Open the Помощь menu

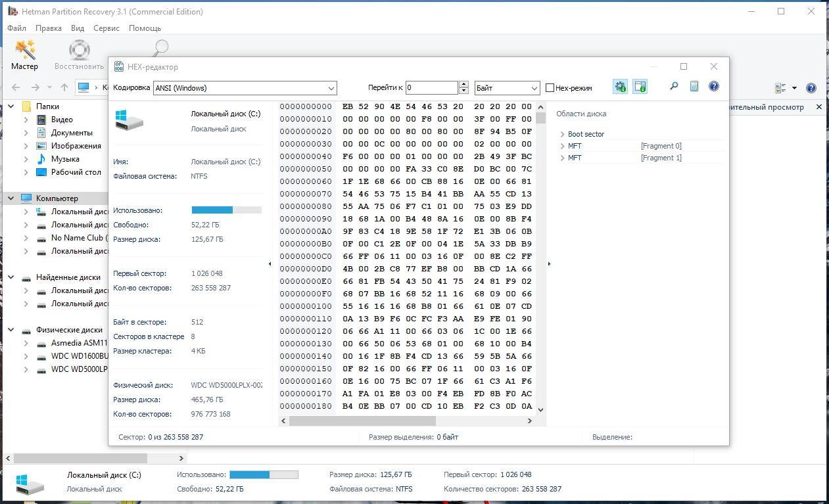145,28
